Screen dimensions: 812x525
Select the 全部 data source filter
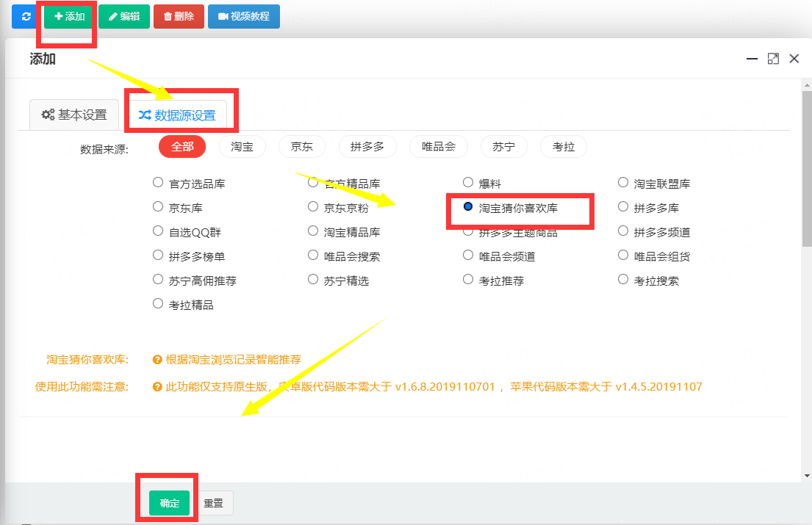click(182, 147)
